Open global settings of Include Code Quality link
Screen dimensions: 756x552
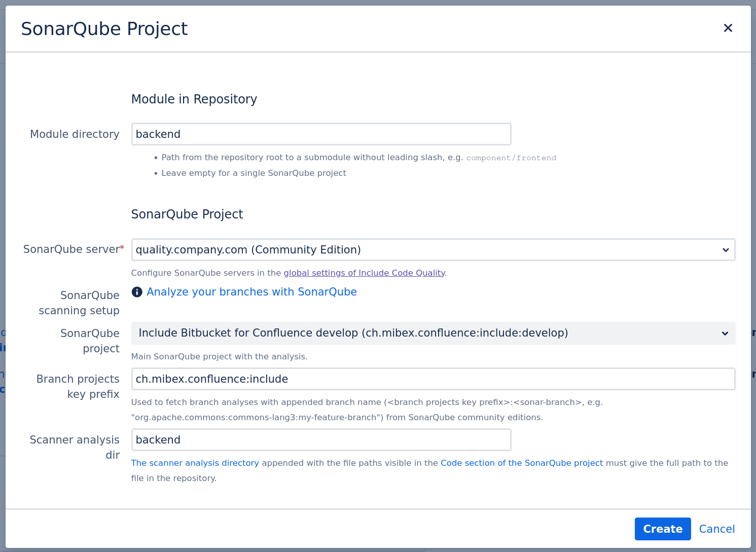click(364, 273)
